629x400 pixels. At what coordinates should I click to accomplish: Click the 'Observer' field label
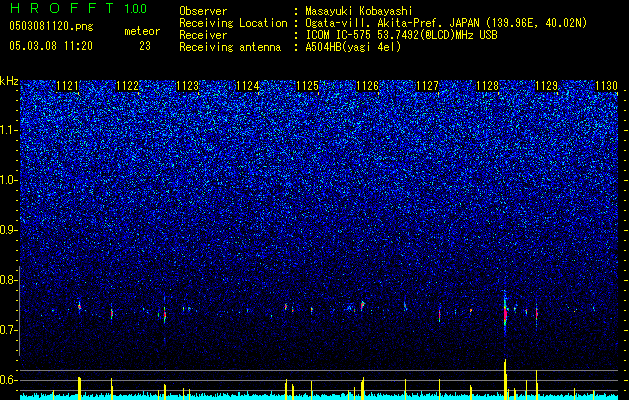pyautogui.click(x=203, y=11)
